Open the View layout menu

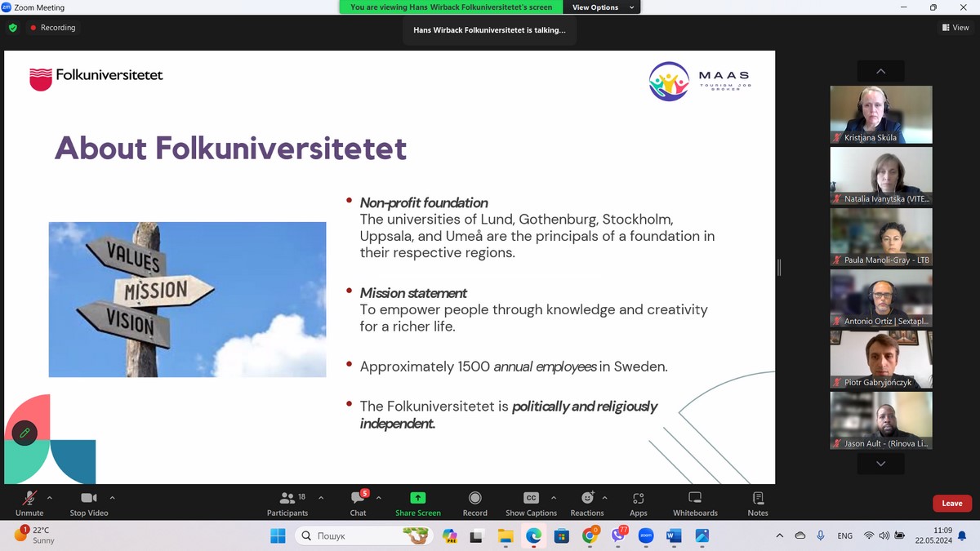[x=955, y=28]
